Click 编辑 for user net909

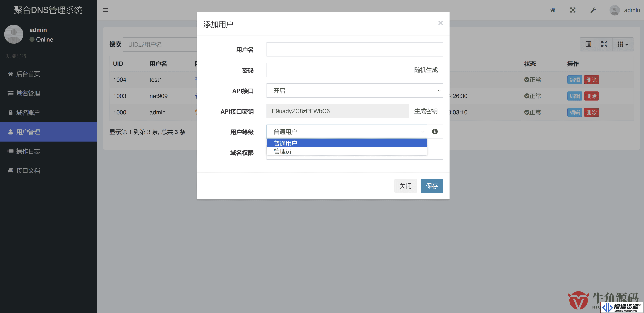click(575, 96)
